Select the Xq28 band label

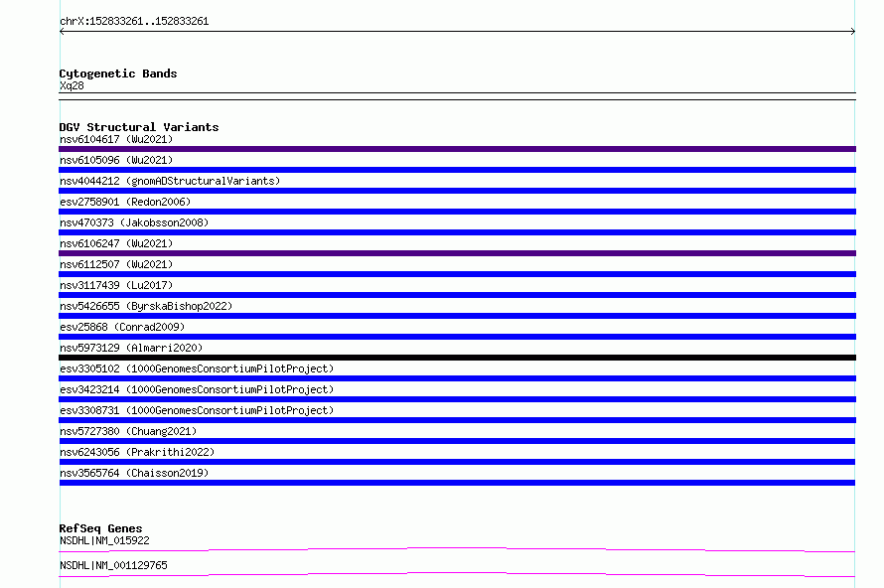point(72,85)
